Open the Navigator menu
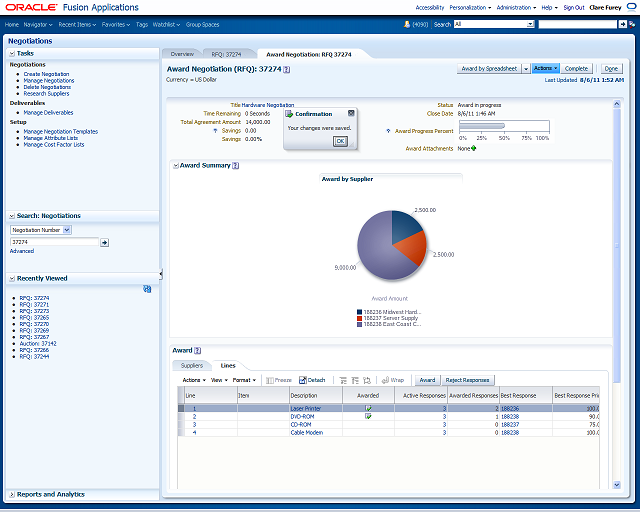Image resolution: width=640 pixels, height=512 pixels. [38, 24]
